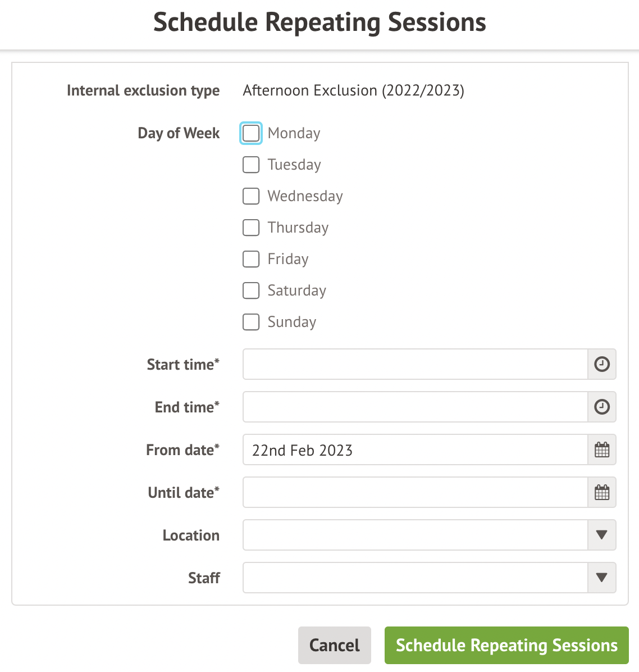Click into the End time field
Viewport: 639px width, 672px height.
(x=415, y=407)
